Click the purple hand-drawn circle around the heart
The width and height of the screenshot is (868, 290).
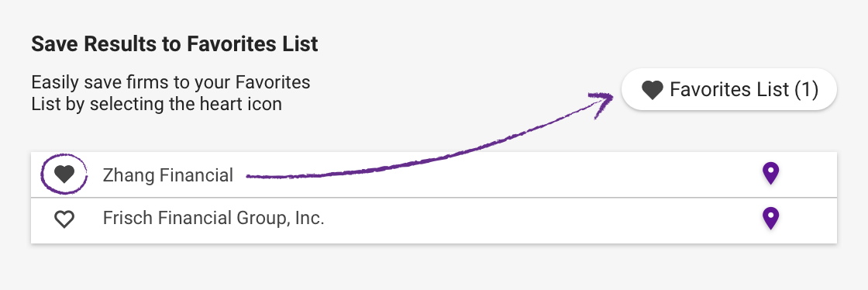[x=64, y=175]
